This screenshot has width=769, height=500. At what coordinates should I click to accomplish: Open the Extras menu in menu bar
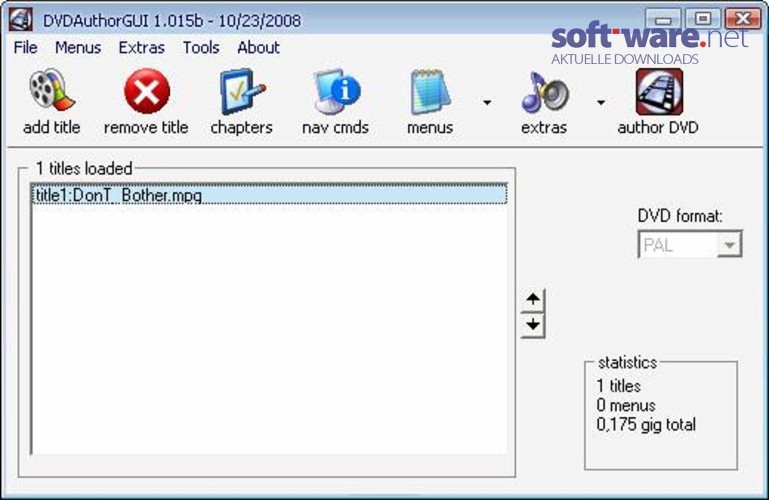coord(141,48)
